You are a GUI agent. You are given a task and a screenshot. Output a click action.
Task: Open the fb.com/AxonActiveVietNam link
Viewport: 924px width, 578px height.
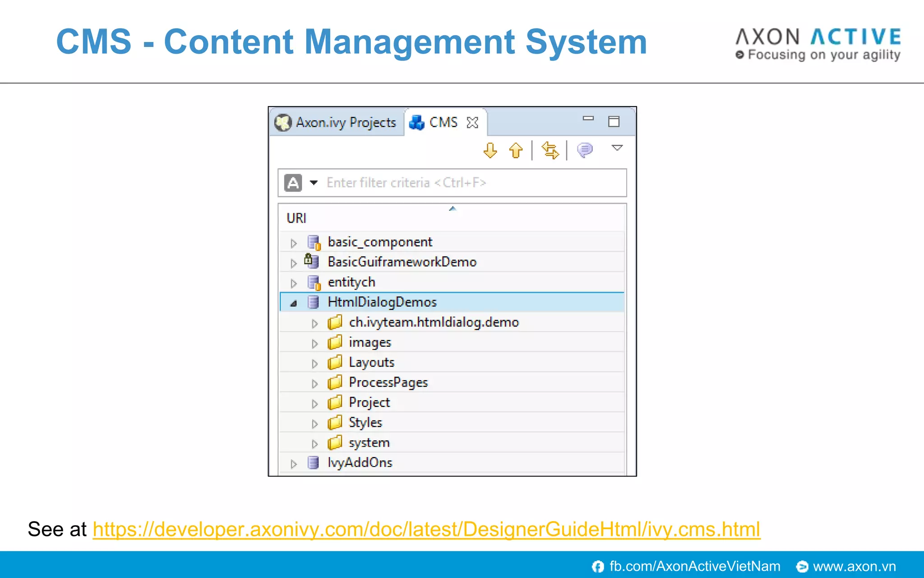coord(695,566)
